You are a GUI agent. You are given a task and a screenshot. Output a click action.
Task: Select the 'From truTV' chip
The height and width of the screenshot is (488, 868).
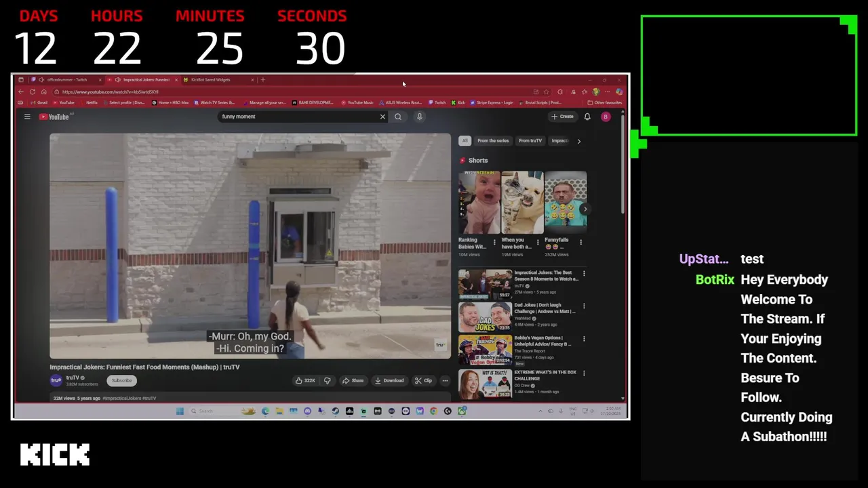tap(530, 141)
